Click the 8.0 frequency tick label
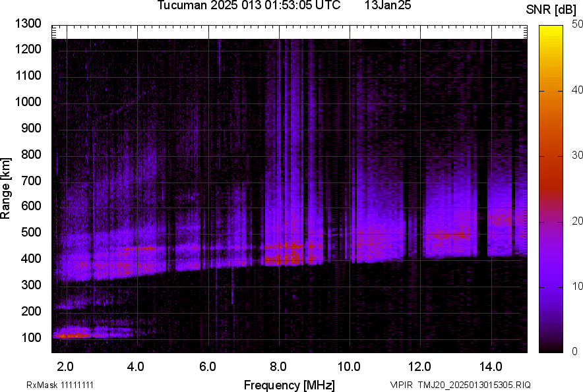The width and height of the screenshot is (583, 392). 278,365
